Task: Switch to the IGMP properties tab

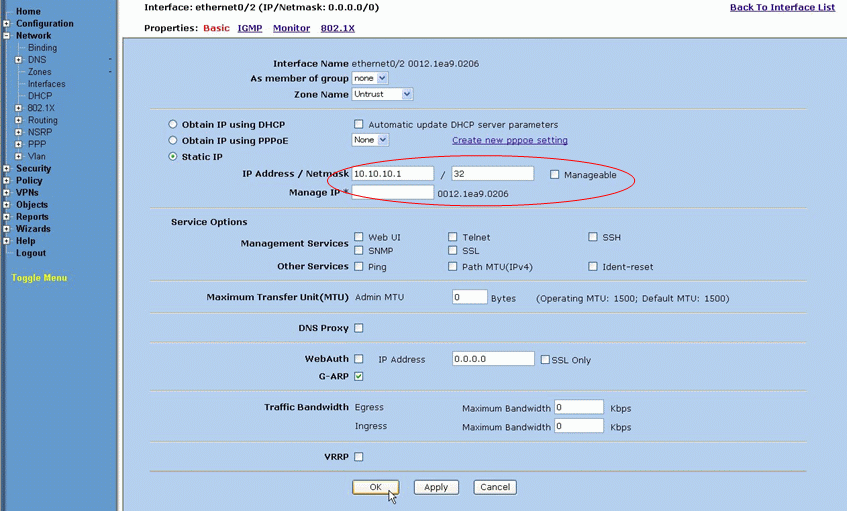Action: [x=250, y=28]
